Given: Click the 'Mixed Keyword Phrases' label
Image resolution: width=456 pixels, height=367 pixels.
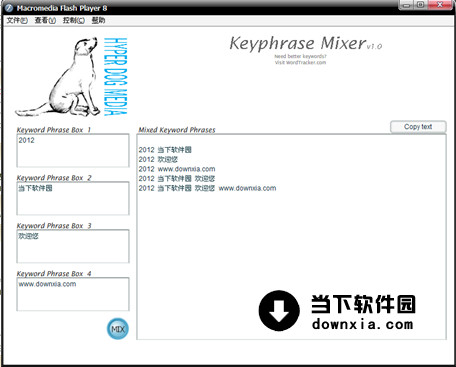Looking at the screenshot, I should [x=177, y=130].
